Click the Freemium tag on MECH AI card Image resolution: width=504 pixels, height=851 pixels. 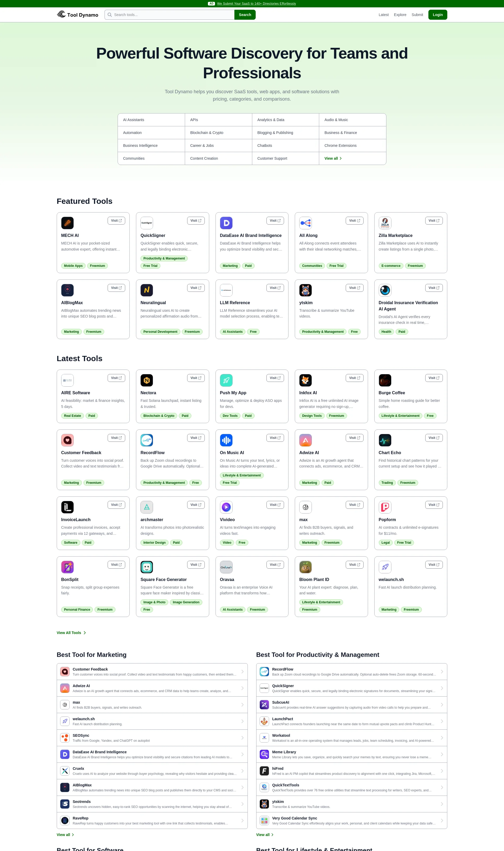97,266
